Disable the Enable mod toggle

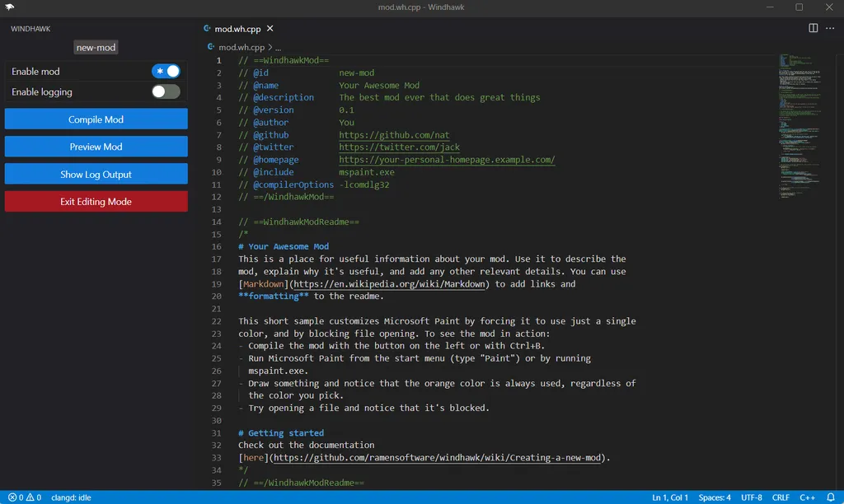click(165, 71)
